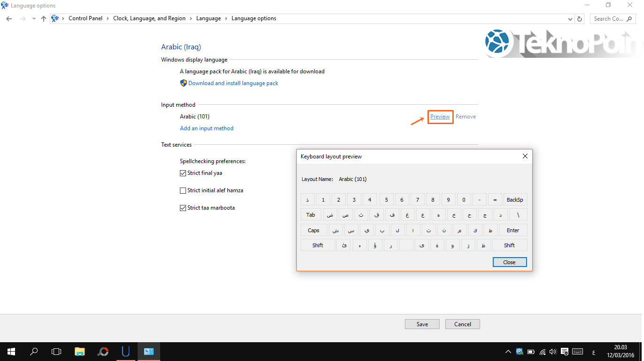Image resolution: width=644 pixels, height=361 pixels.
Task: Click the language pack shield icon
Action: (x=183, y=83)
